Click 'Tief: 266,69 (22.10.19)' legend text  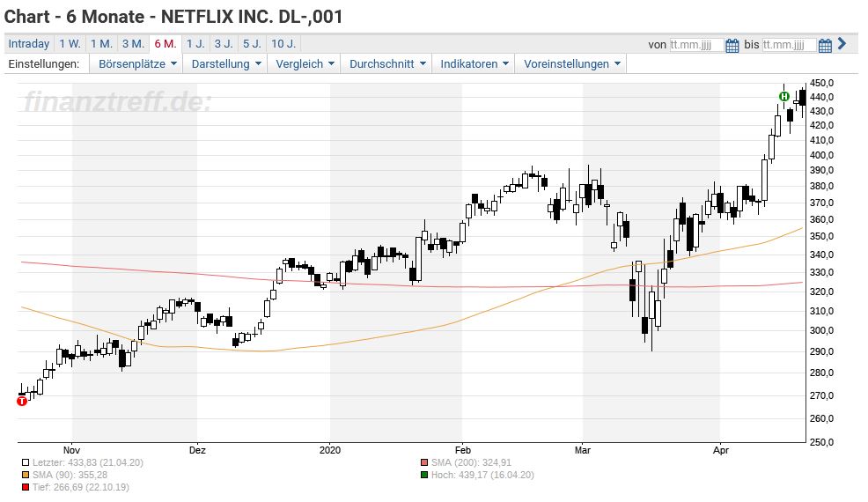81,488
